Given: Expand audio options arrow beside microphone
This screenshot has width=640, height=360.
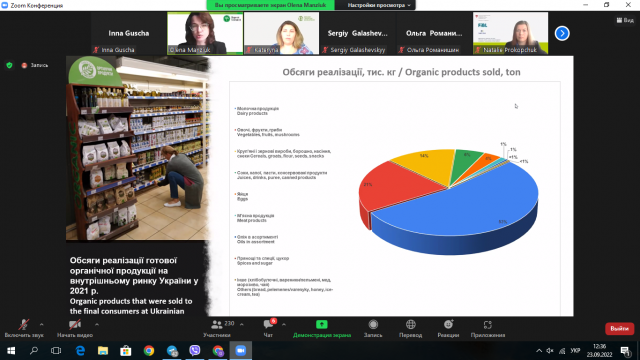Looking at the screenshot, I should tap(41, 324).
